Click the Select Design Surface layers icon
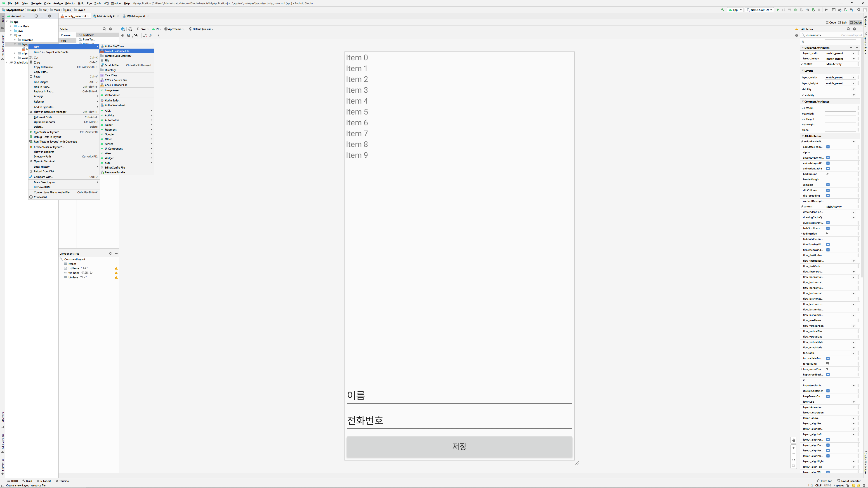This screenshot has width=868, height=488. [123, 29]
